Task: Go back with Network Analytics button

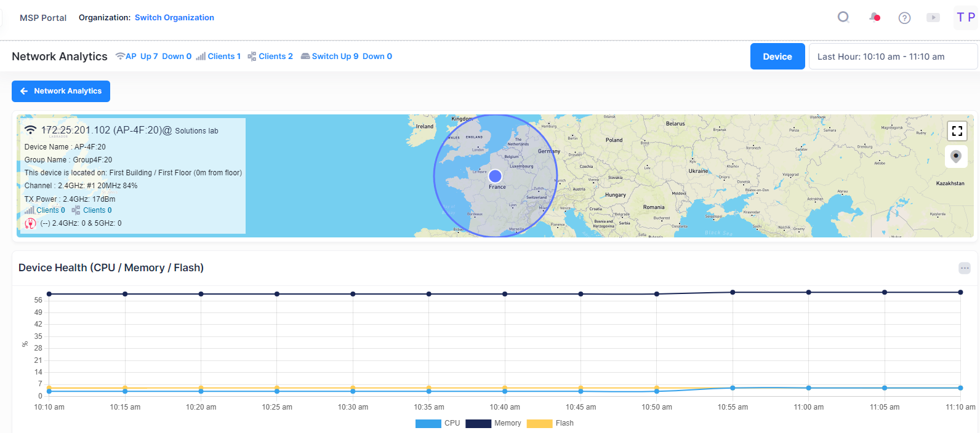Action: coord(61,91)
